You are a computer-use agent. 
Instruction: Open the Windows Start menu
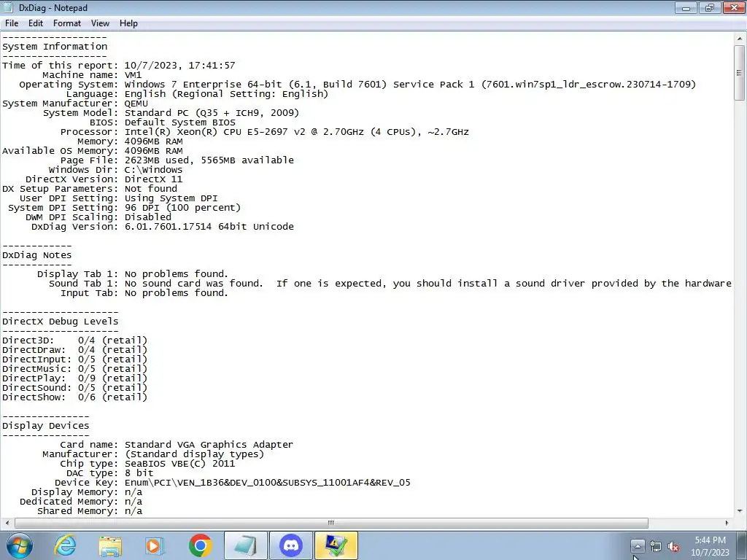coord(20,545)
